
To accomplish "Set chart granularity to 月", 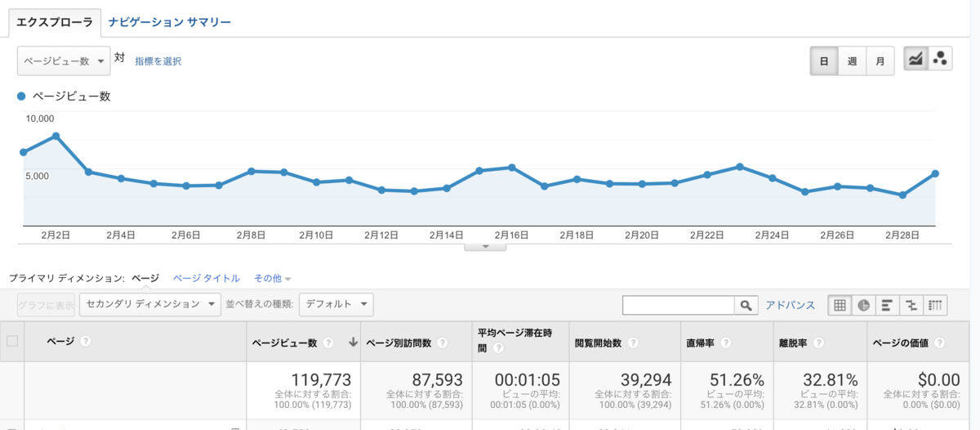I will point(880,61).
